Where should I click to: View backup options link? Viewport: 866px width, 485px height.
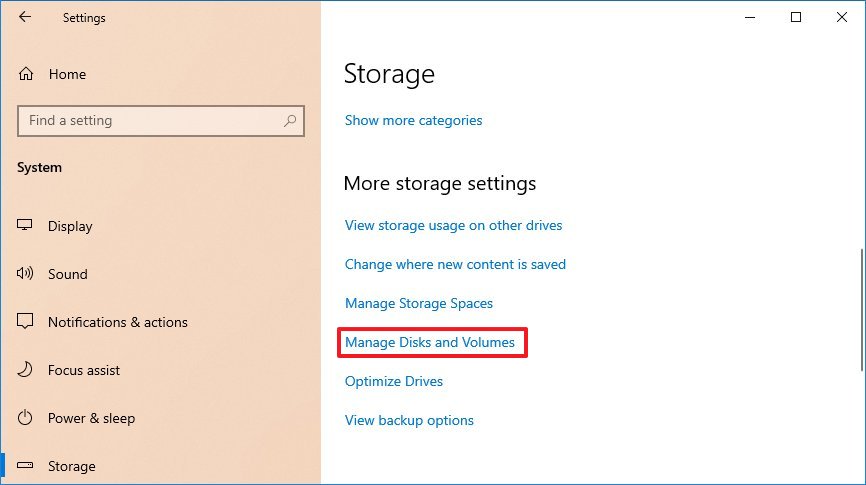tap(409, 420)
